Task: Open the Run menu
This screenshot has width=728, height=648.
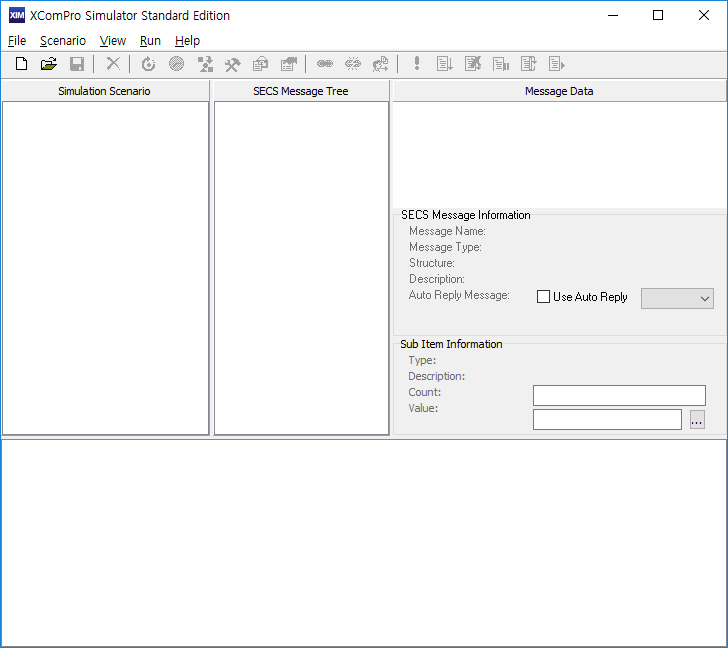Action: (x=150, y=41)
